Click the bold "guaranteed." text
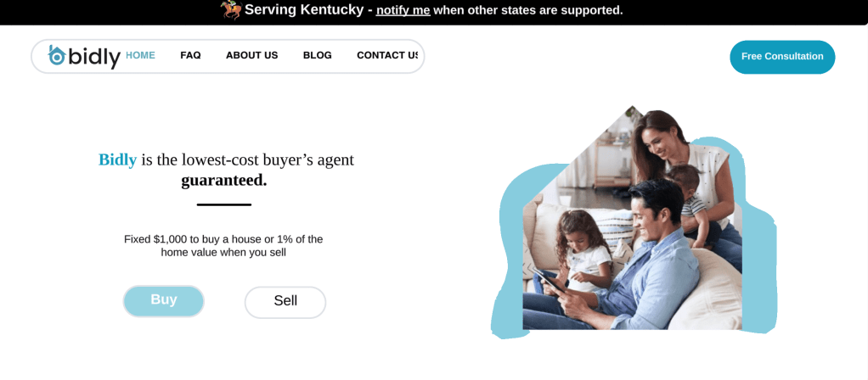 tap(224, 180)
